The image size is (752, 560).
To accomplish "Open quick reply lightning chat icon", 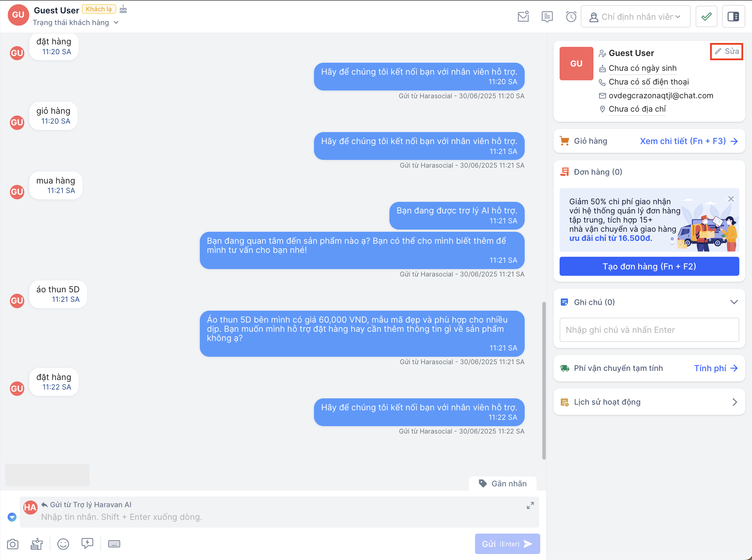I will 87,543.
